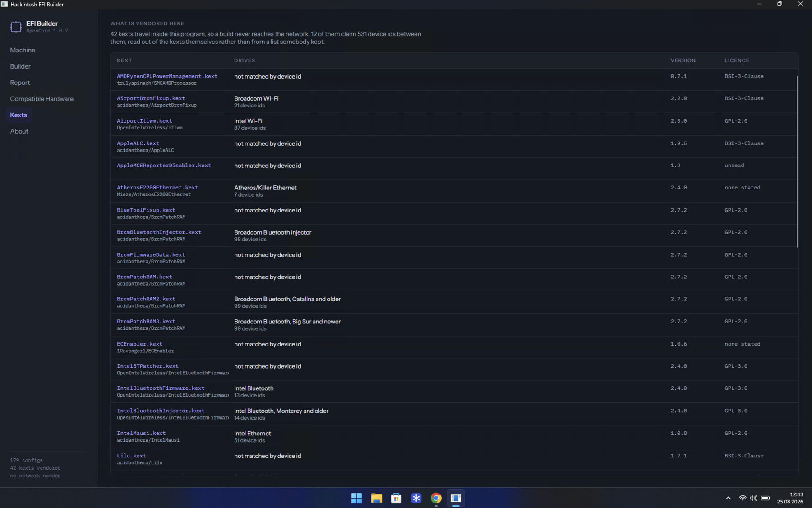This screenshot has width=812, height=508.
Task: Open File Explorer from taskbar
Action: 376,498
